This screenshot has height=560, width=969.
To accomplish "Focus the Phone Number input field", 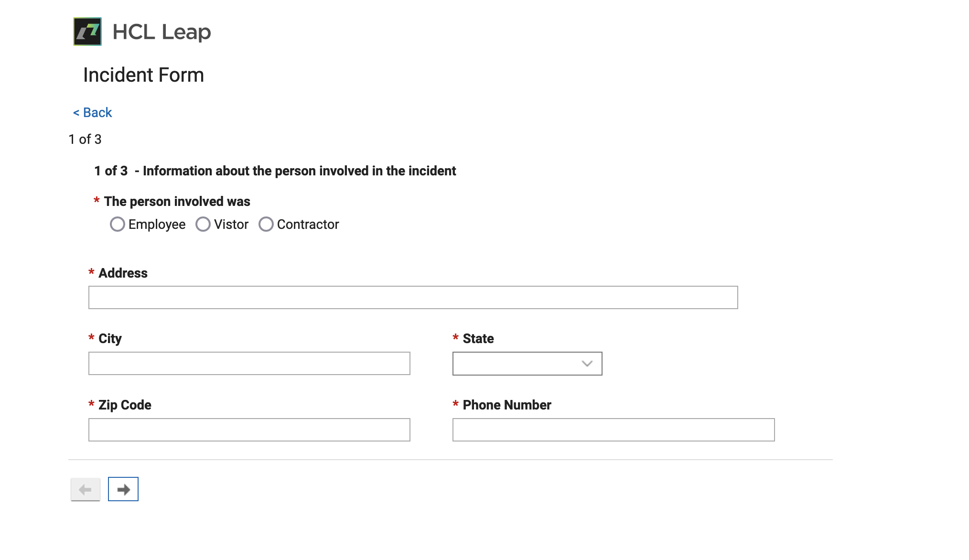I will [614, 430].
